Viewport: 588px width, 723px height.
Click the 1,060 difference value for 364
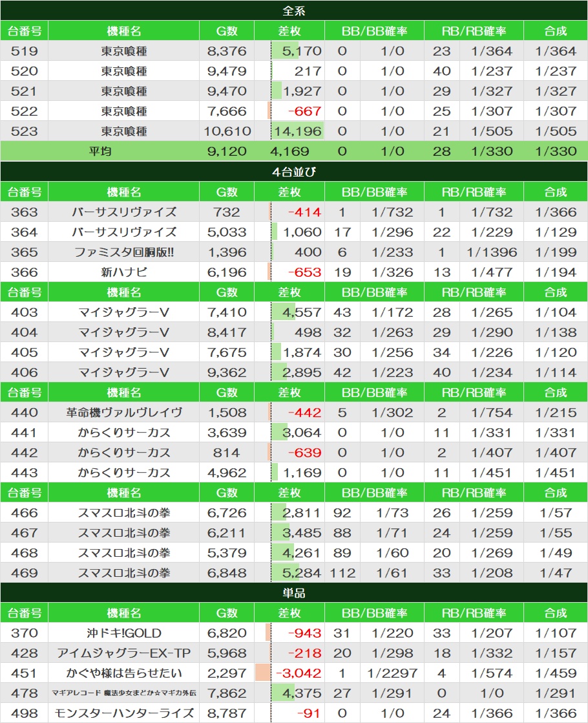[302, 232]
